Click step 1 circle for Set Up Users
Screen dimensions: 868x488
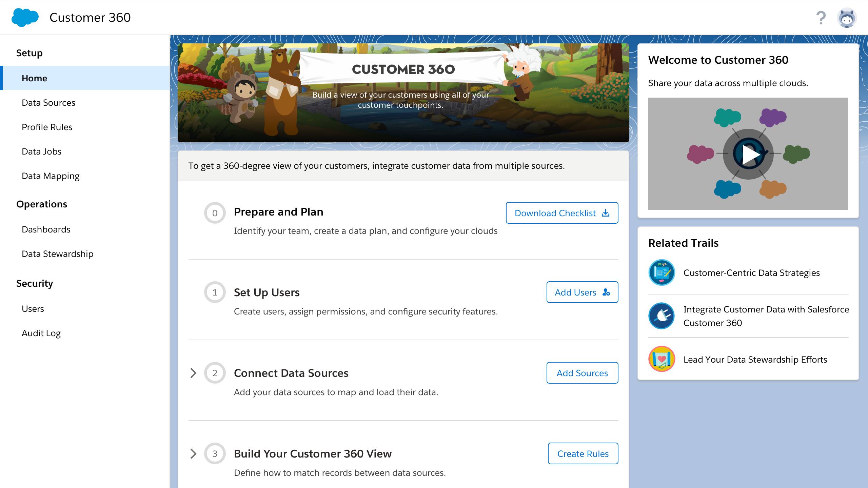tap(215, 292)
